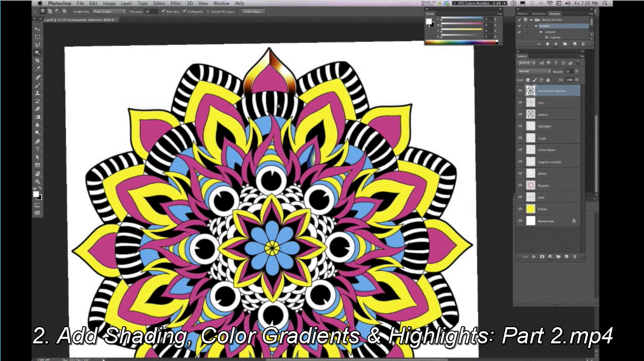Open the Image menu

109,3
